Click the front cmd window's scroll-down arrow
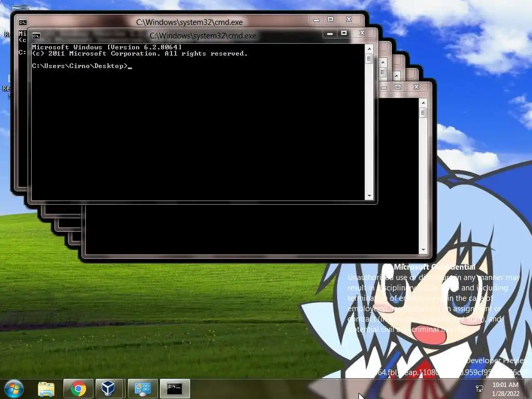 pyautogui.click(x=369, y=196)
